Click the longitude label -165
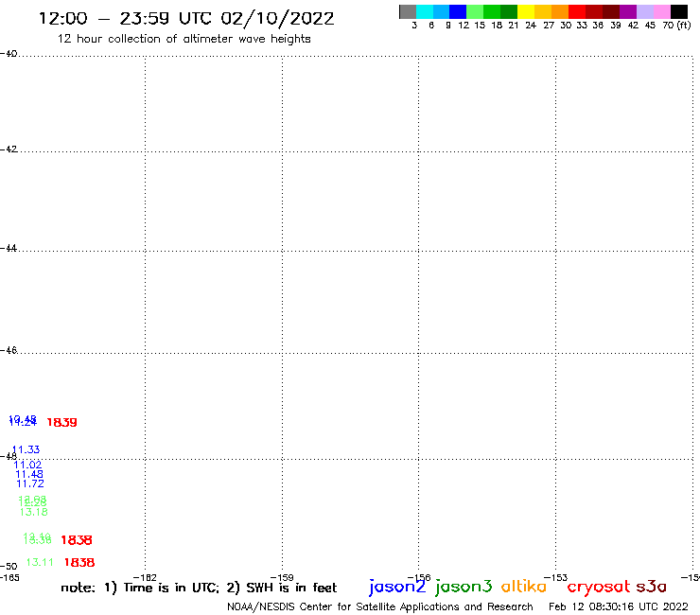Image resolution: width=700 pixels, height=615 pixels. (x=9, y=577)
